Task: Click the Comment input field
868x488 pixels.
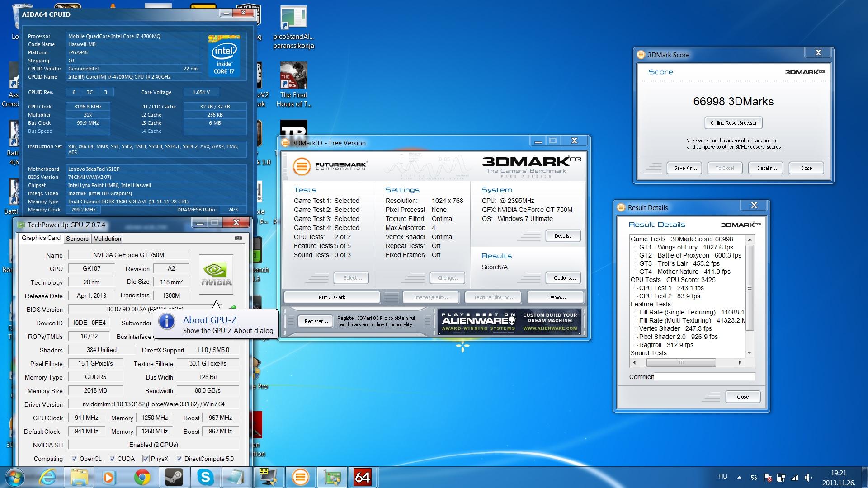Action: click(x=705, y=377)
